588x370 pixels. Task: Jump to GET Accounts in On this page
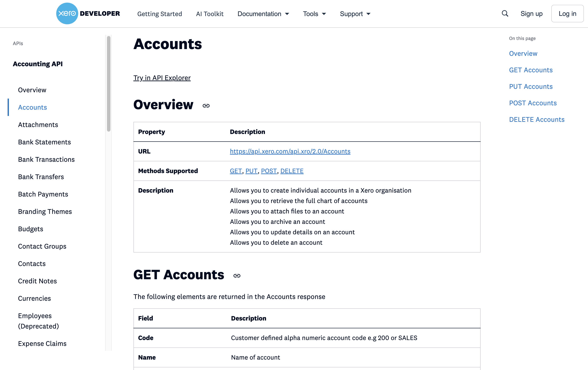click(531, 70)
